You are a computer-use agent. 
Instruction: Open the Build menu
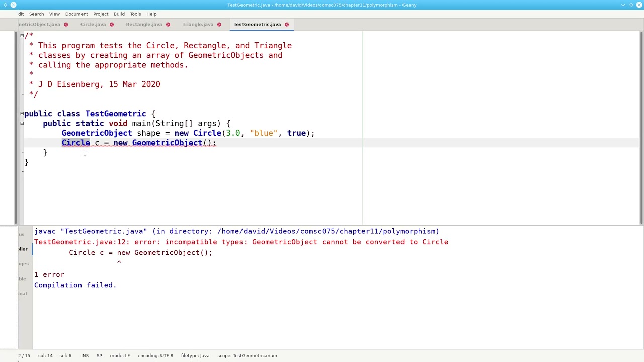pyautogui.click(x=119, y=14)
